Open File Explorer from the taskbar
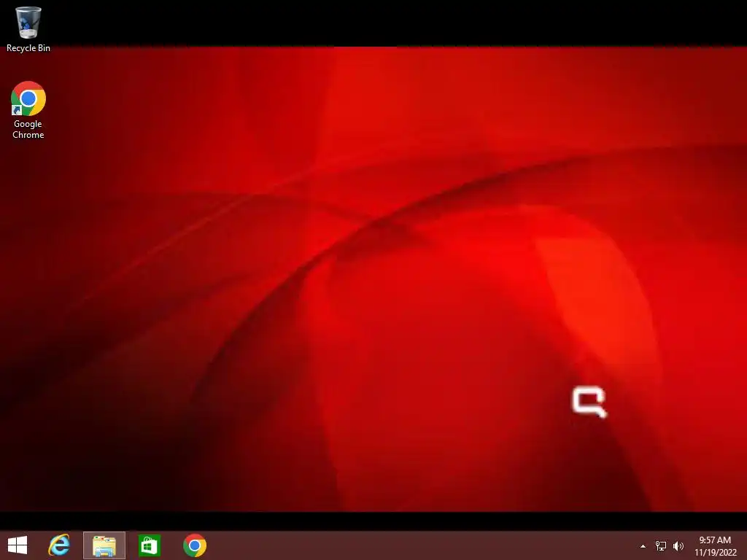Screen dimensions: 747x560 click(104, 545)
